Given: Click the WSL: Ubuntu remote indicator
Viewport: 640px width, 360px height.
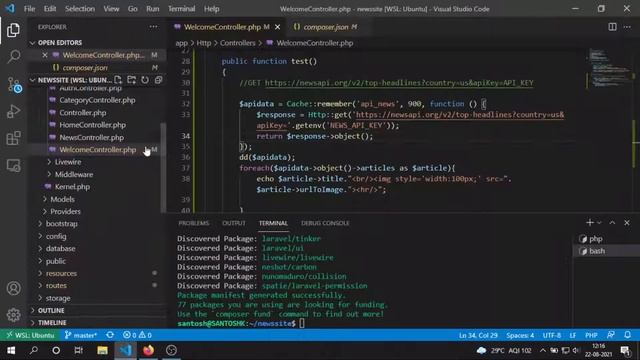Looking at the screenshot, I should [30, 335].
